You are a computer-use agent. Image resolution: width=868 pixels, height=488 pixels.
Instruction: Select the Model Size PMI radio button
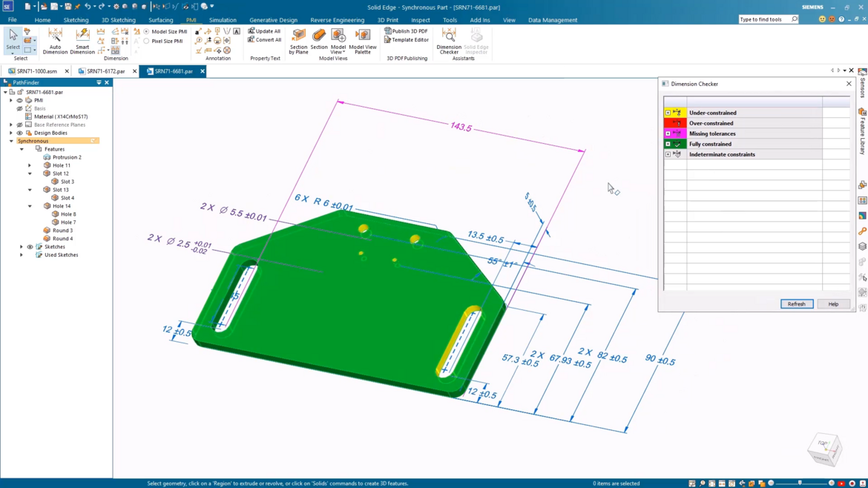[145, 31]
